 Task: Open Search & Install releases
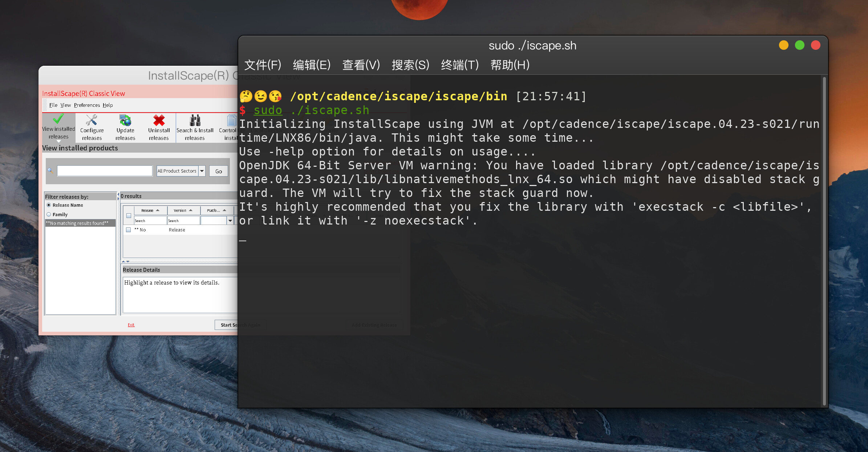[x=195, y=127]
